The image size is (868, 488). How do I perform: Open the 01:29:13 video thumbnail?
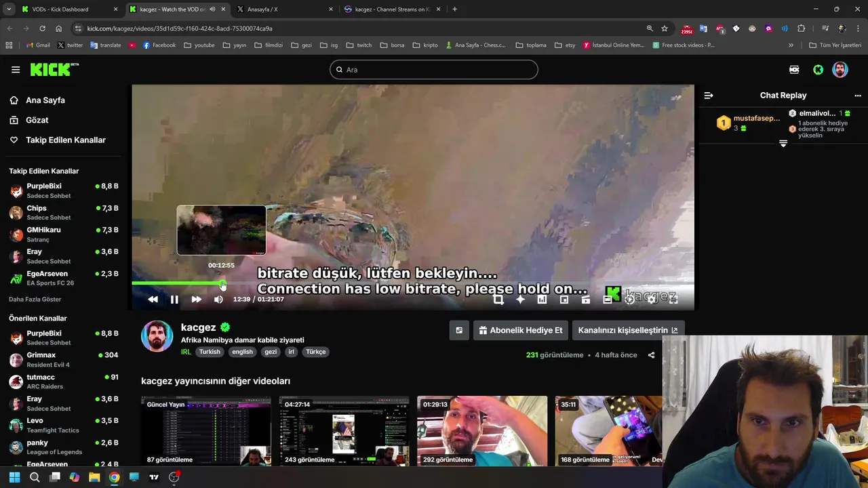click(x=482, y=431)
